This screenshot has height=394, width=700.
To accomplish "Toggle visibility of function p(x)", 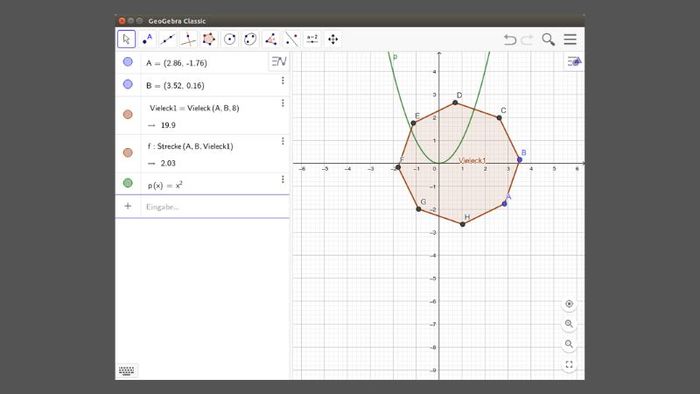I will coord(128,183).
